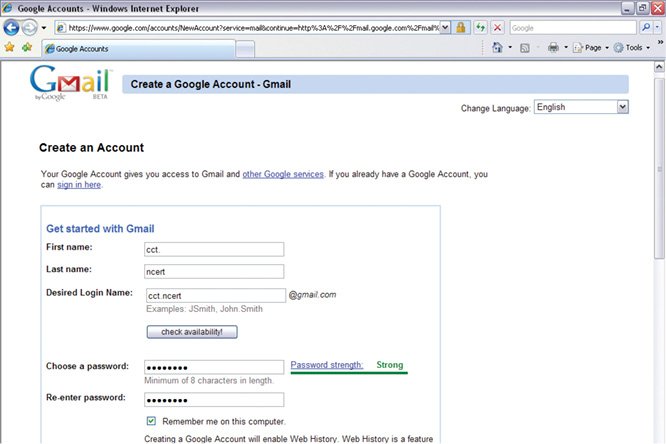Screen dimensions: 666x444
Task: Click the 'sign in here' link
Action: pyautogui.click(x=79, y=185)
